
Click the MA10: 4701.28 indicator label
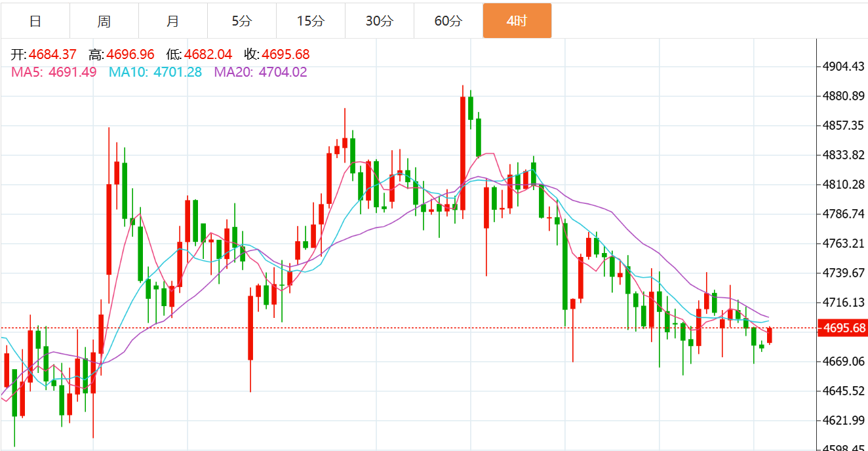point(155,72)
